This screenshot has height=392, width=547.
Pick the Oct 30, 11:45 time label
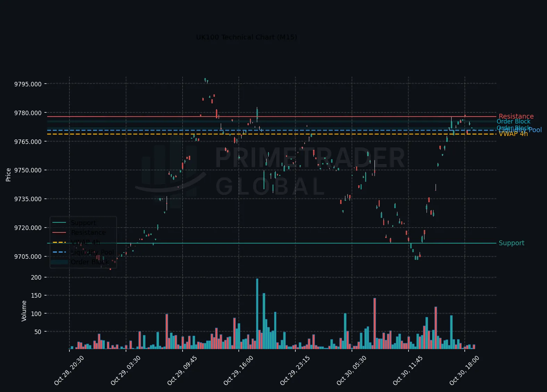click(407, 370)
